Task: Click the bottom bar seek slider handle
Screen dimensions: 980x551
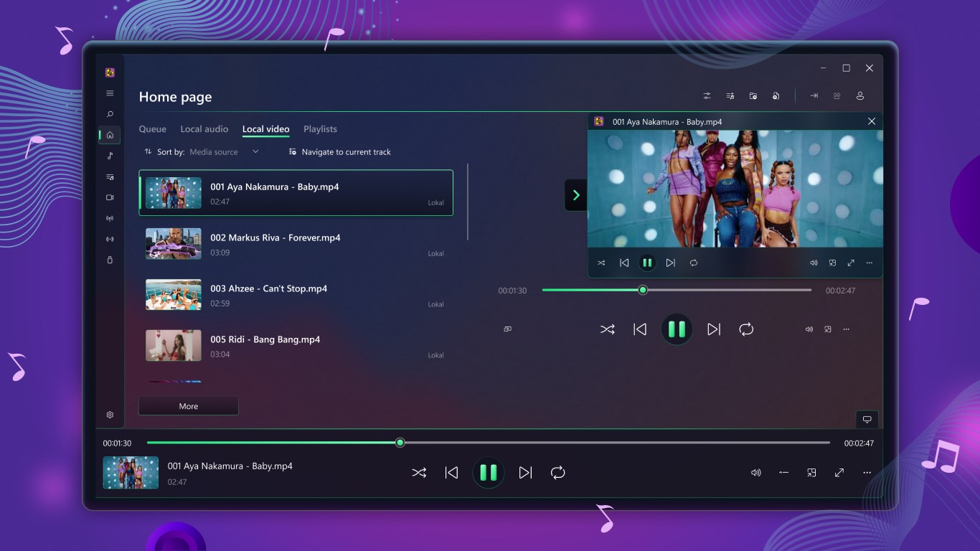Action: tap(400, 443)
